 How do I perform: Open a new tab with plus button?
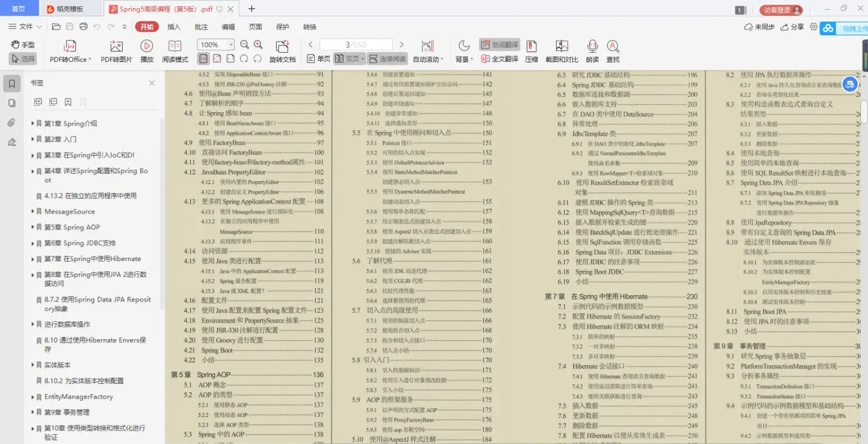(x=252, y=9)
